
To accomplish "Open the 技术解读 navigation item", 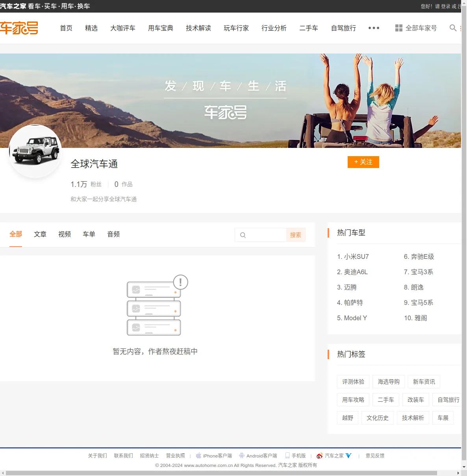I will pos(198,28).
